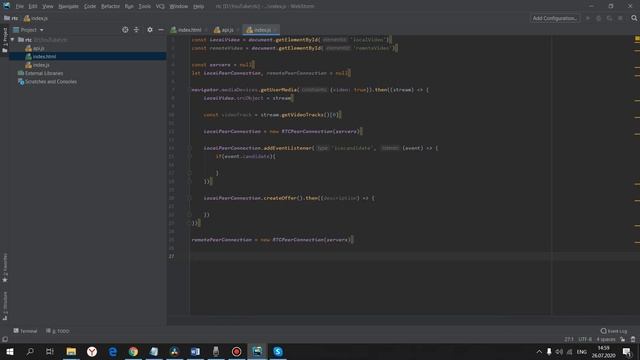Viewport: 640px width, 360px height.
Task: Select the index.js editor tab
Action: coord(260,30)
